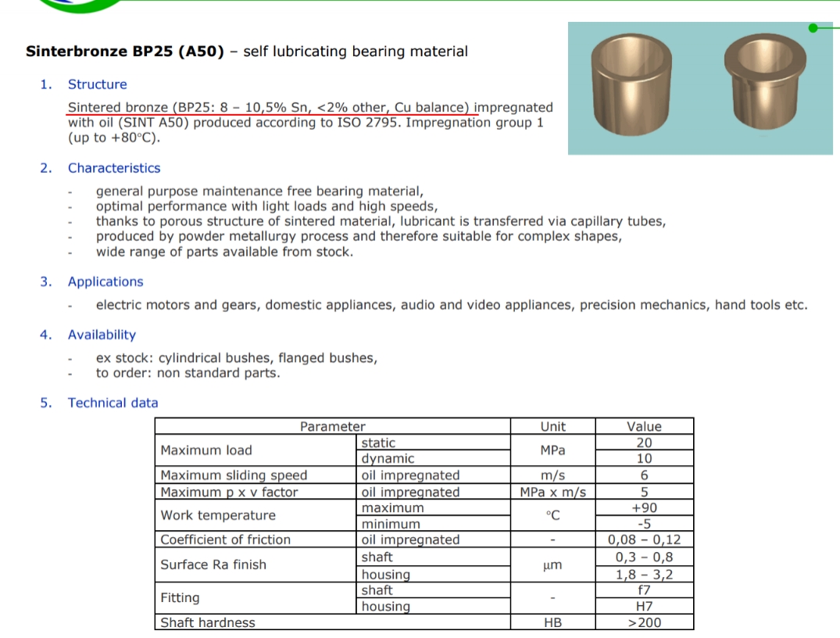Click the 1,8 – 3,2 housing finish value
This screenshot has height=638, width=840.
[645, 574]
